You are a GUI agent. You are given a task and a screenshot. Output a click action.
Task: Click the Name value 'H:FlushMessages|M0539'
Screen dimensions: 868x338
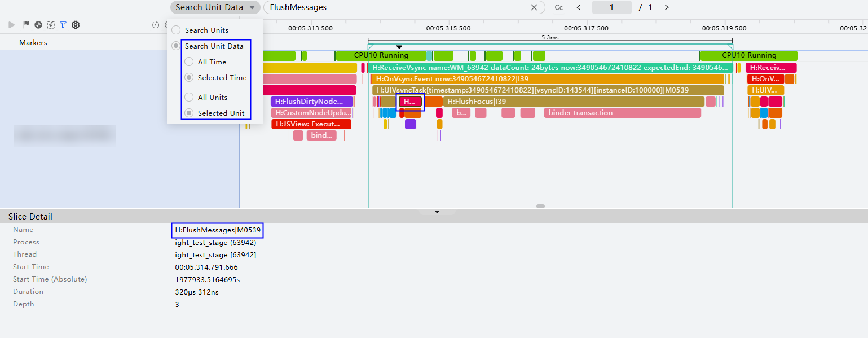[218, 230]
